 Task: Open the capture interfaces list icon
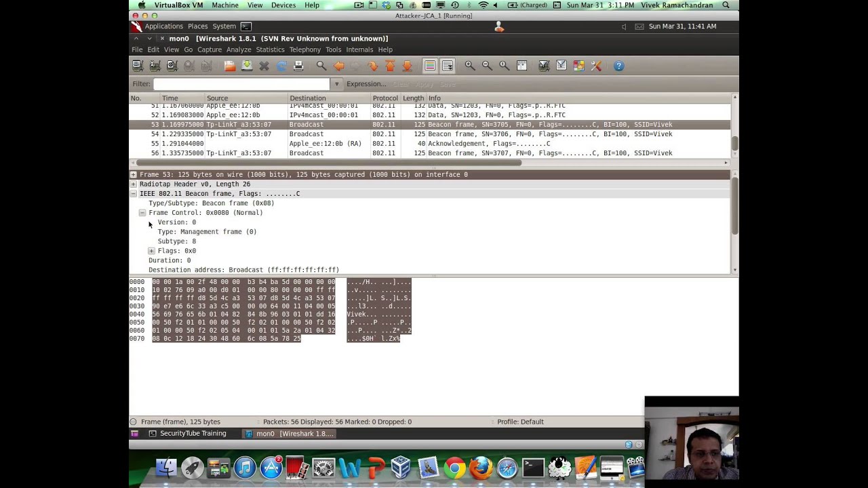138,66
